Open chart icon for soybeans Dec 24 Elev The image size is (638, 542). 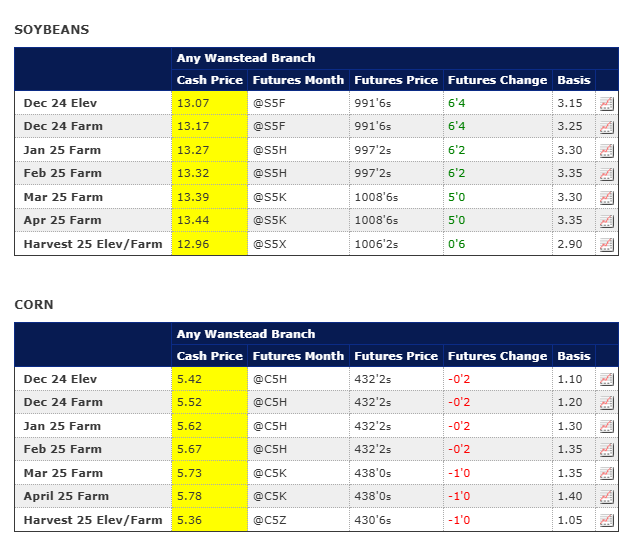click(606, 103)
